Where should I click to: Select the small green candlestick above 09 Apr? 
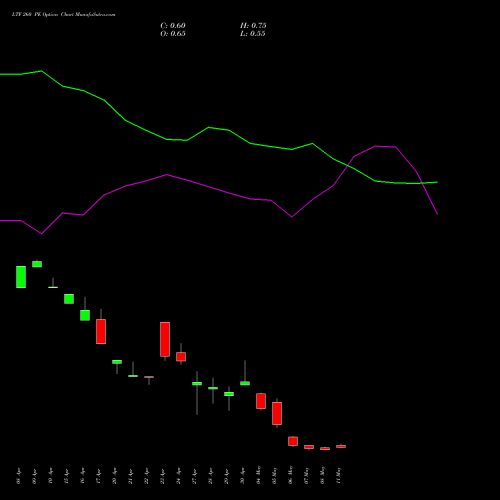(x=37, y=264)
